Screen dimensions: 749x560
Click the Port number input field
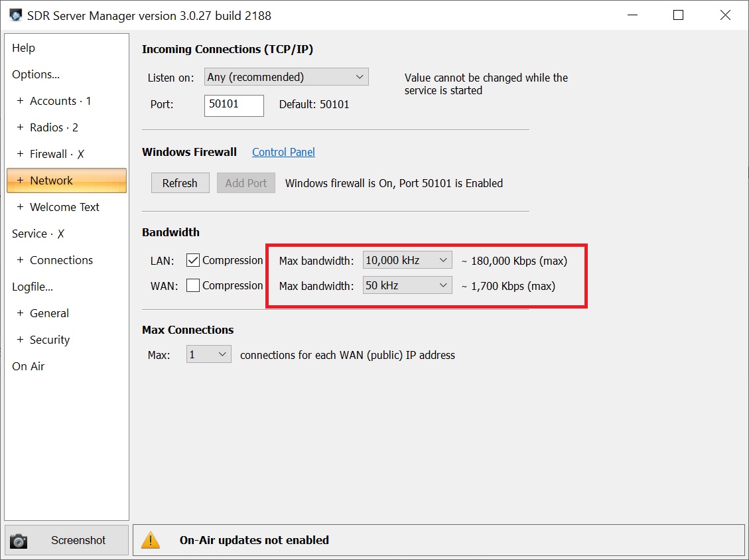(x=234, y=105)
